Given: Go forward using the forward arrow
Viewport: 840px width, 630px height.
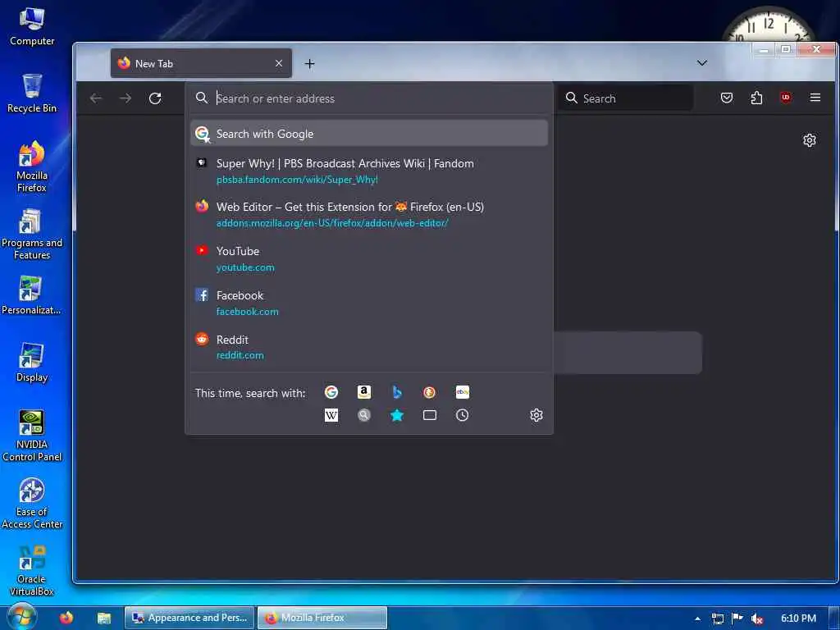Looking at the screenshot, I should tap(126, 98).
